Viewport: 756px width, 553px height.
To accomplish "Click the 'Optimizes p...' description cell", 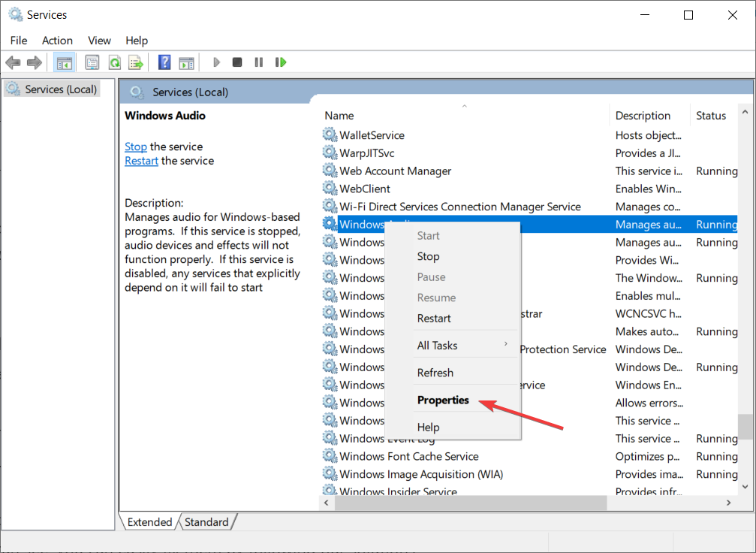I will pyautogui.click(x=647, y=457).
